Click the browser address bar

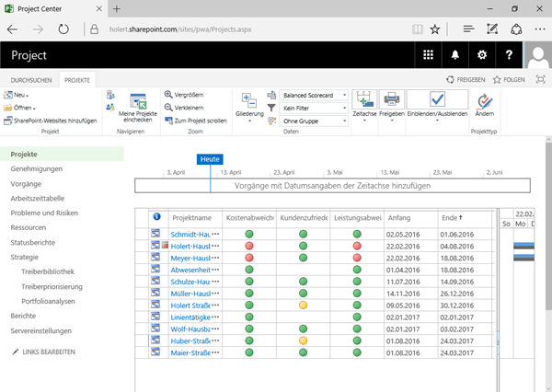(180, 29)
